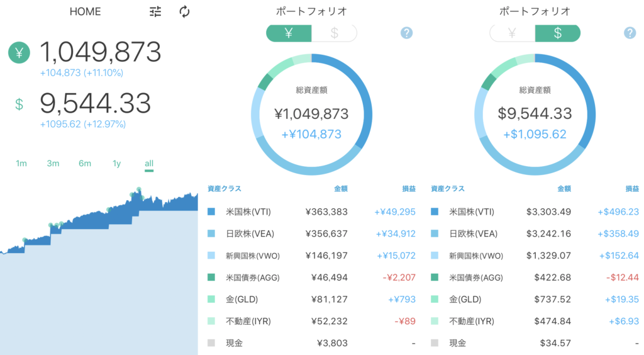The height and width of the screenshot is (355, 644).
Task: Click 日欧株(VEA) color swatch in yen list
Action: click(x=211, y=234)
